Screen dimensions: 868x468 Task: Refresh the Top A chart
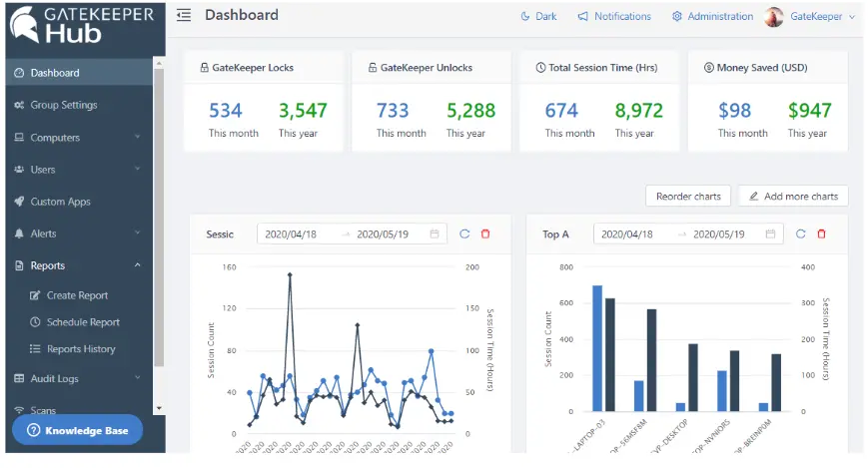point(800,234)
